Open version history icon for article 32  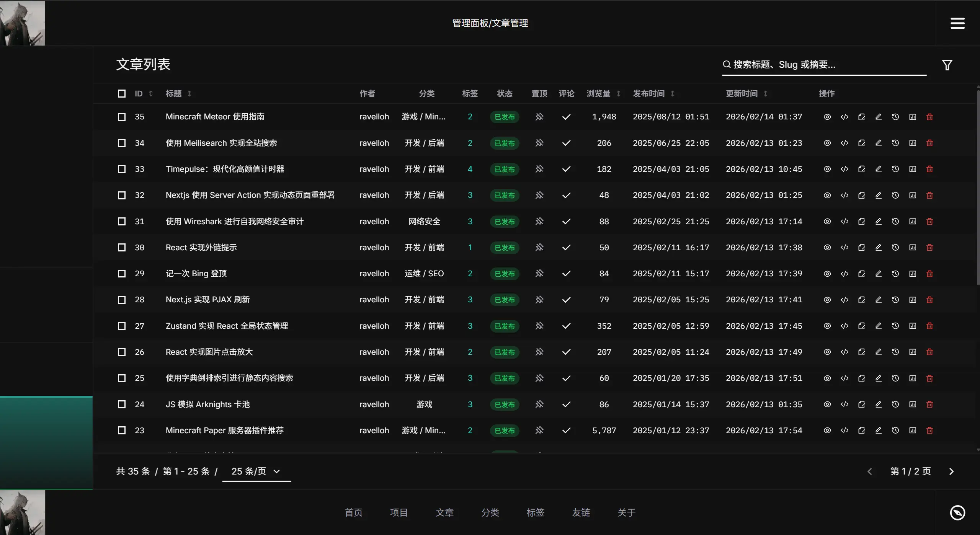895,195
